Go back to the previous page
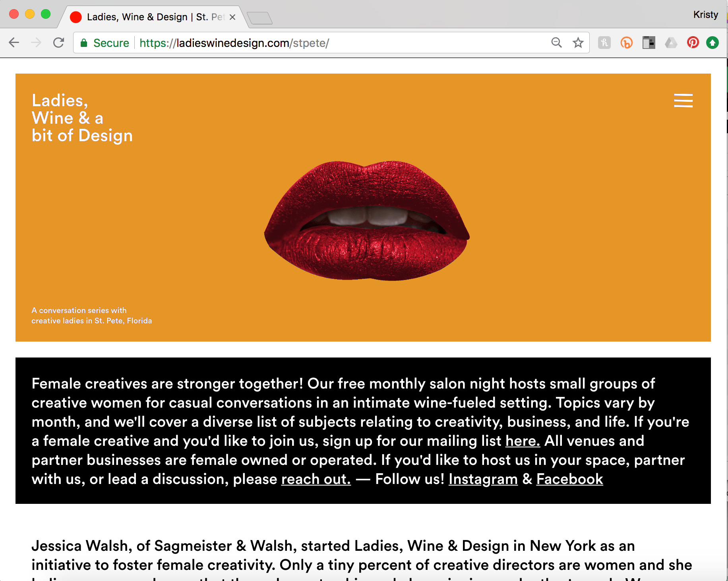 click(x=14, y=43)
